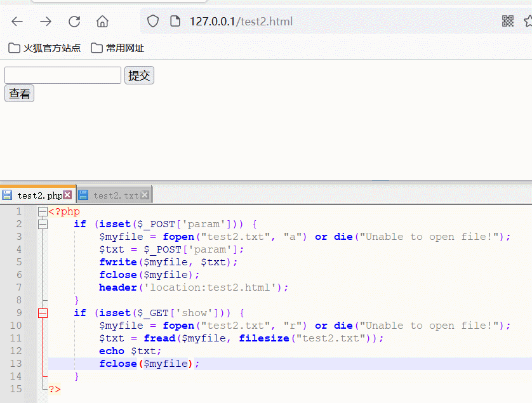Go forward with the browser forward arrow

click(x=46, y=22)
